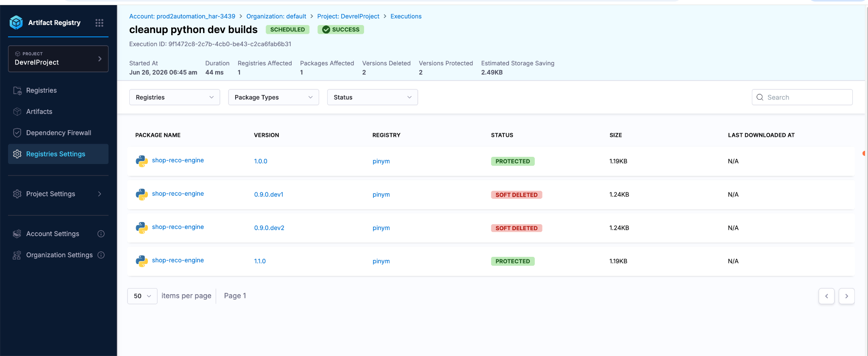Viewport: 868px width, 356px height.
Task: Click the Execution ID text
Action: click(210, 44)
